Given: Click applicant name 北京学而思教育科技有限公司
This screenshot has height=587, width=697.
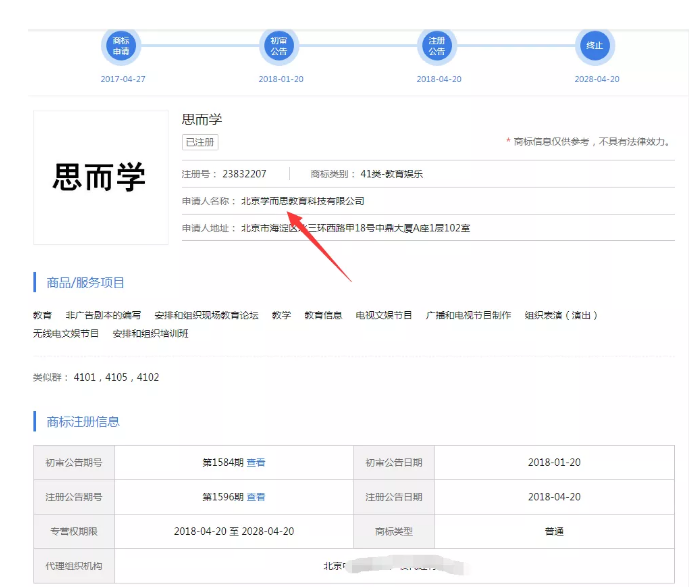Looking at the screenshot, I should (x=303, y=201).
